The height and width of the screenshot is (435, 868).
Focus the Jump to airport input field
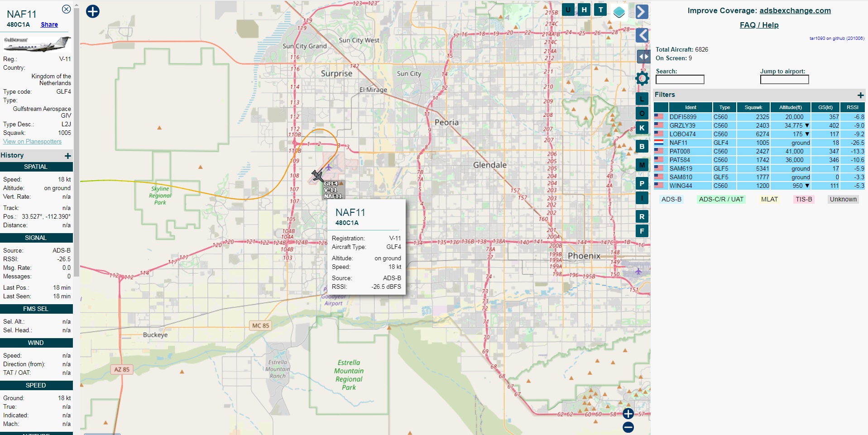point(784,80)
